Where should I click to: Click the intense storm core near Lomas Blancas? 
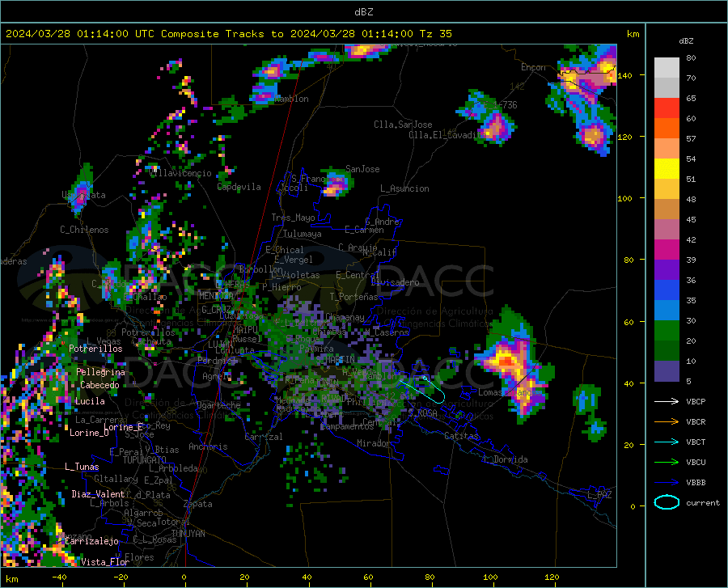pyautogui.click(x=507, y=361)
